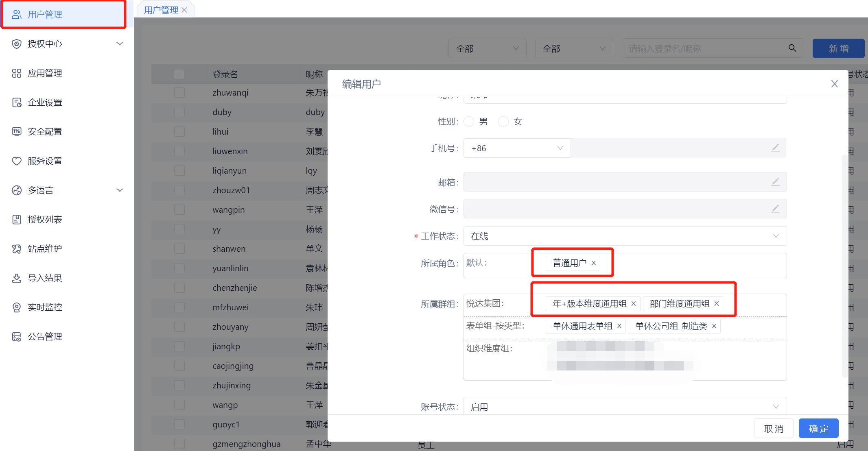The height and width of the screenshot is (451, 868).
Task: Switch to the 用户管理 tab
Action: pyautogui.click(x=161, y=10)
